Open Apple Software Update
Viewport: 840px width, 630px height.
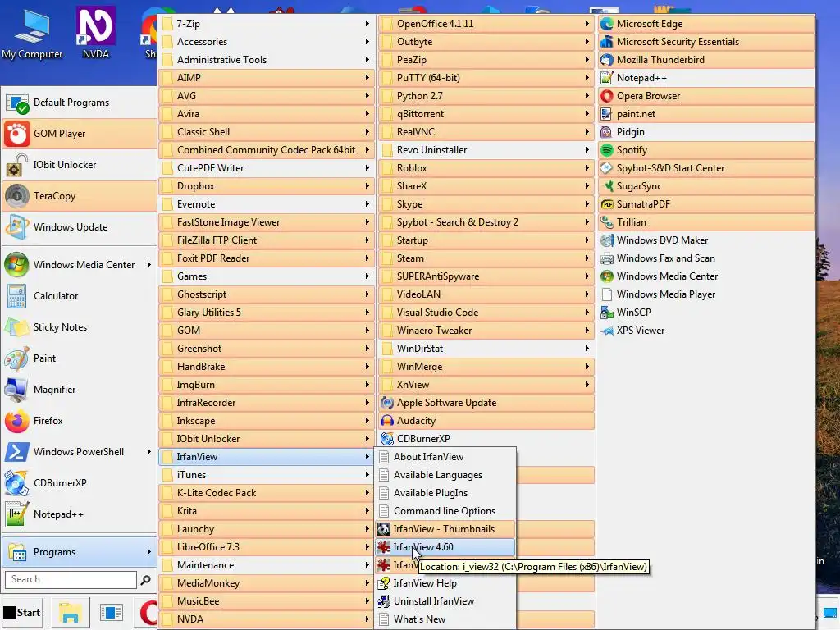pos(486,402)
